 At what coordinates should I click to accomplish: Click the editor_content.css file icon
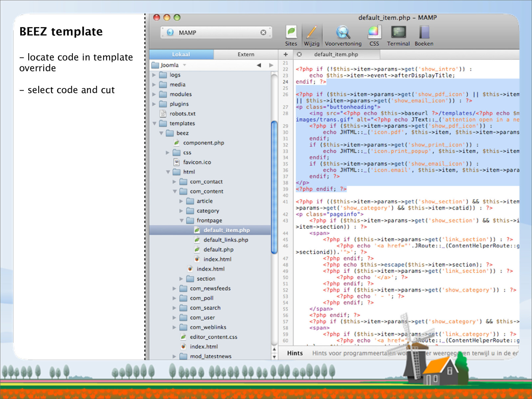pos(183,337)
